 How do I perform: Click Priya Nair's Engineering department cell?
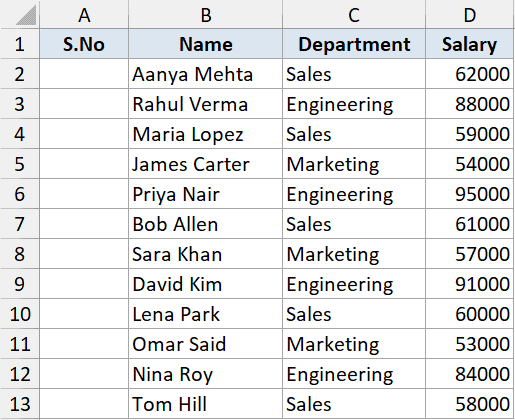pyautogui.click(x=354, y=194)
